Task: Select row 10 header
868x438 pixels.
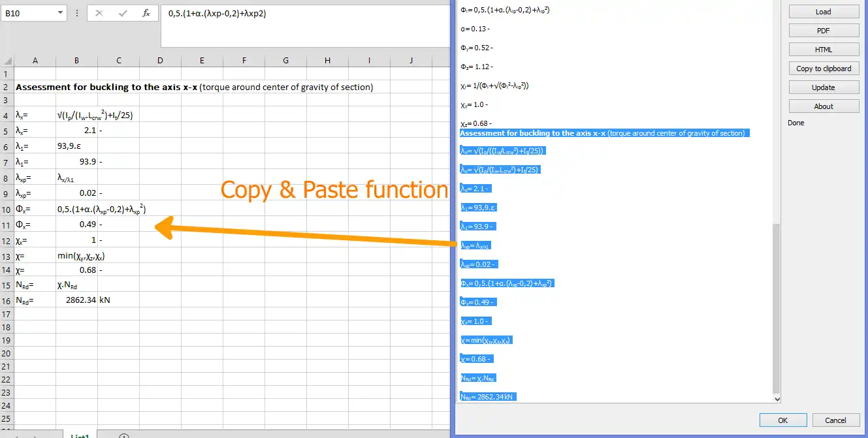Action: tap(7, 209)
